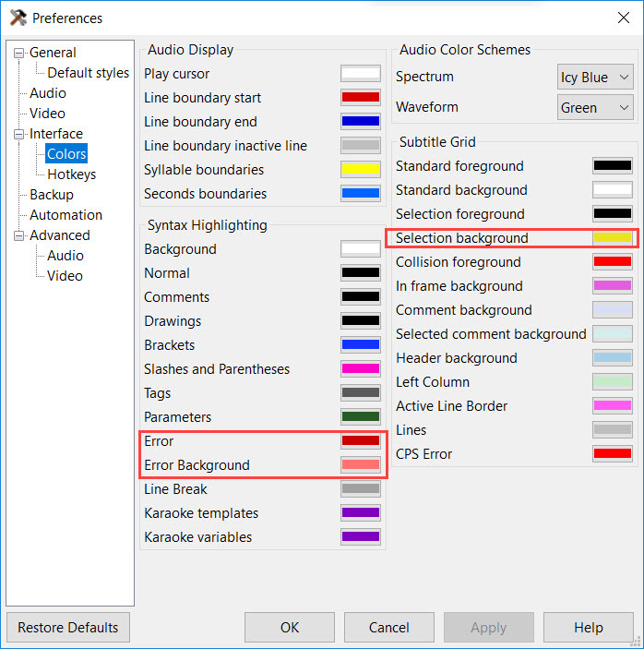Select Hotkeys in the preferences tree
The width and height of the screenshot is (644, 649).
tap(72, 174)
